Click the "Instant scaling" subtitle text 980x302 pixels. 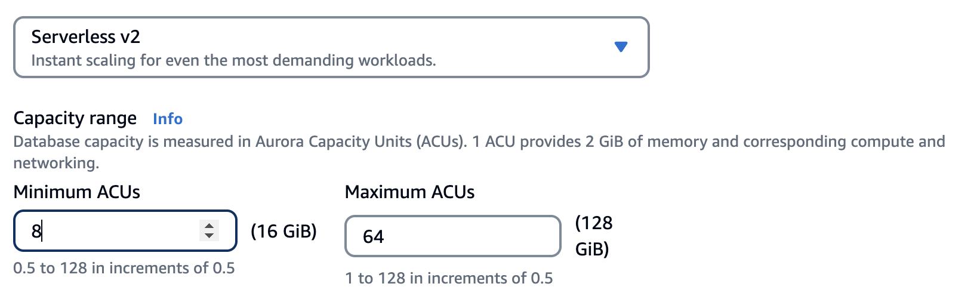pyautogui.click(x=233, y=60)
